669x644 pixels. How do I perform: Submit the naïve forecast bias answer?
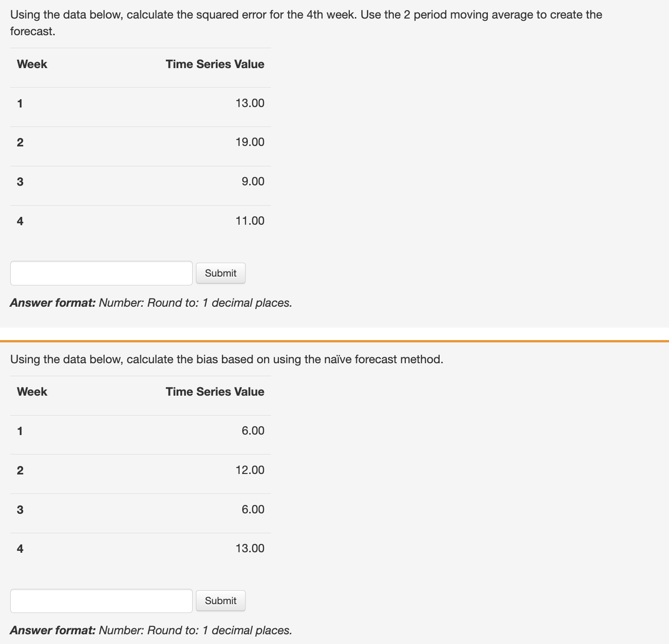click(221, 601)
